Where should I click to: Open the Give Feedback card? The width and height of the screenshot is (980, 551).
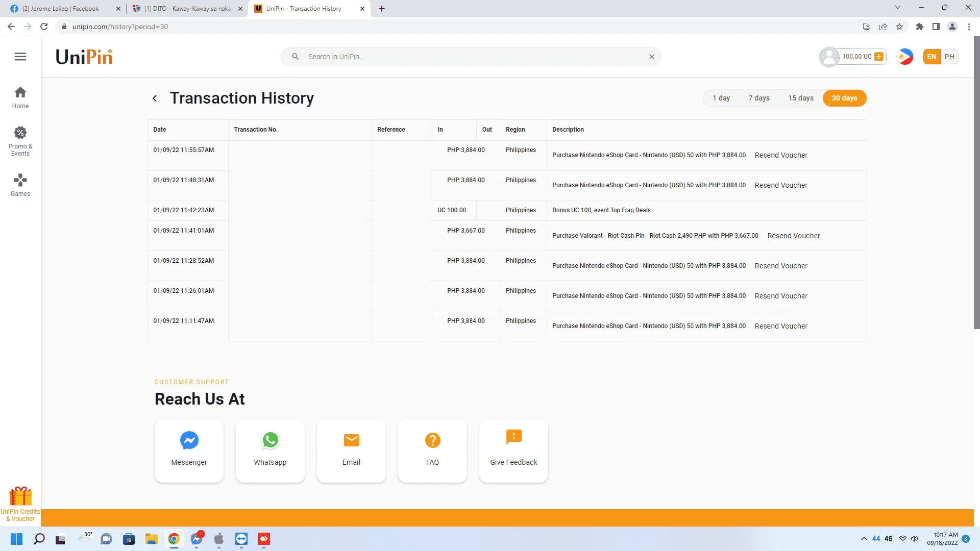513,451
